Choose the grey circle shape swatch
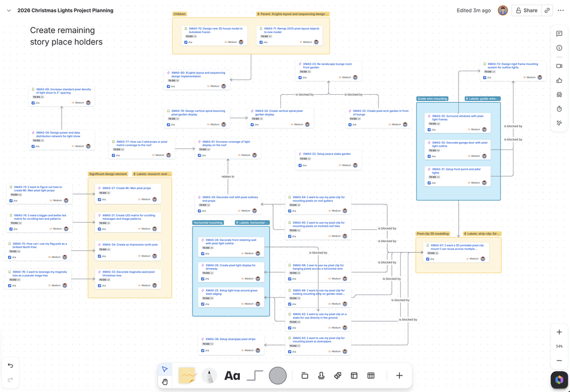 [x=278, y=375]
